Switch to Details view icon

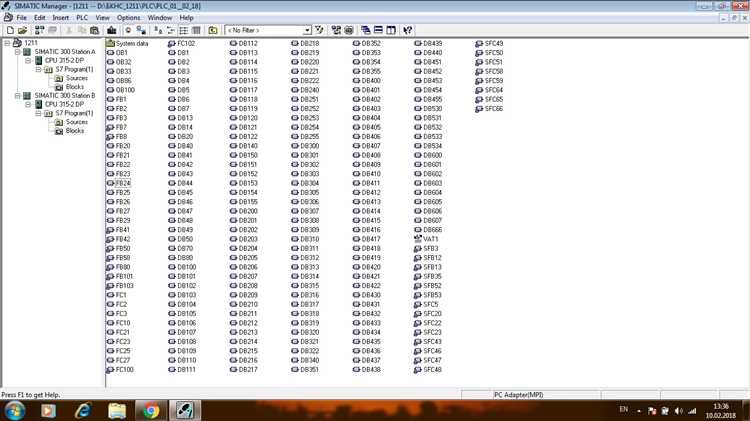click(x=196, y=30)
